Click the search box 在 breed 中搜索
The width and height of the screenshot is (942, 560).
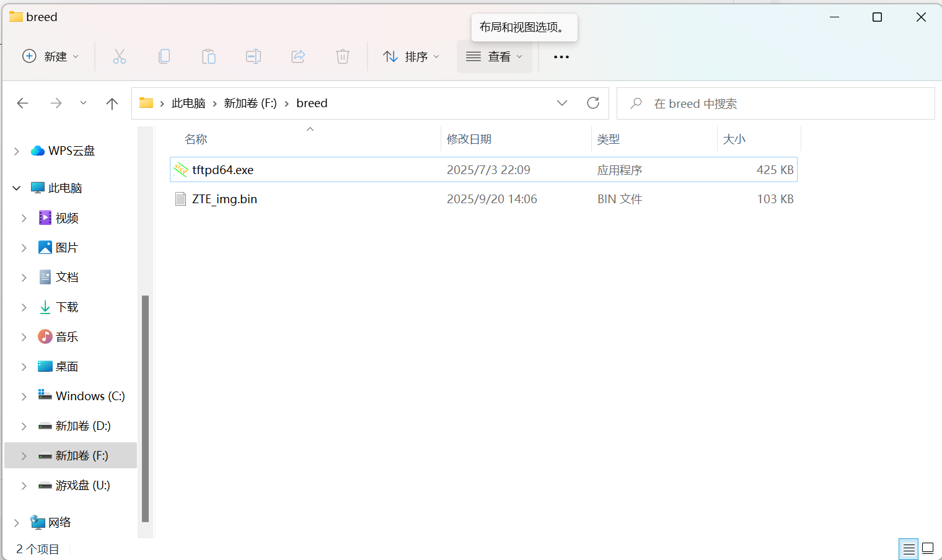coord(775,103)
